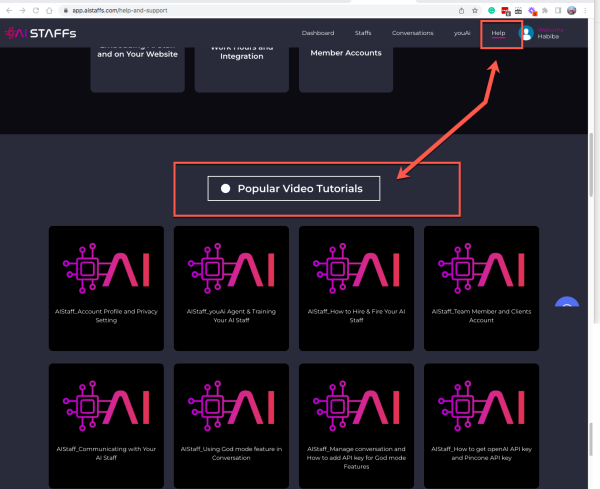Click the address bar URL

120,11
